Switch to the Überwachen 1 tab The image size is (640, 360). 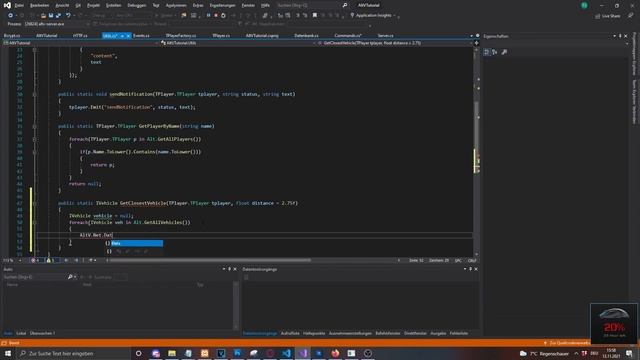(x=42, y=333)
